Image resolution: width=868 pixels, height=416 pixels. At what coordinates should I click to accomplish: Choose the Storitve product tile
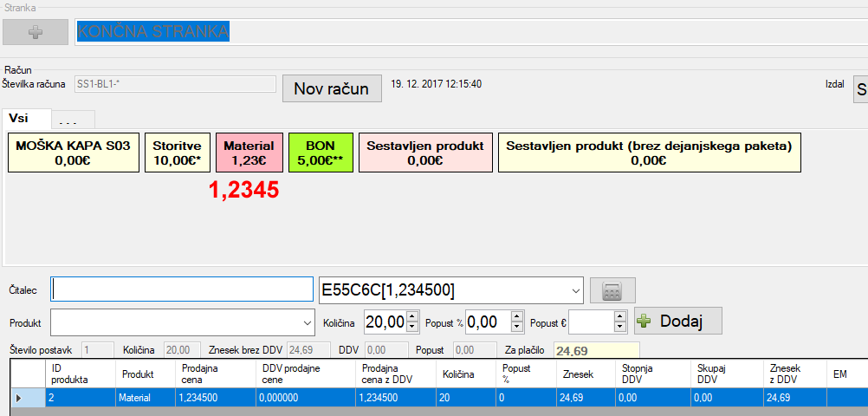[177, 153]
